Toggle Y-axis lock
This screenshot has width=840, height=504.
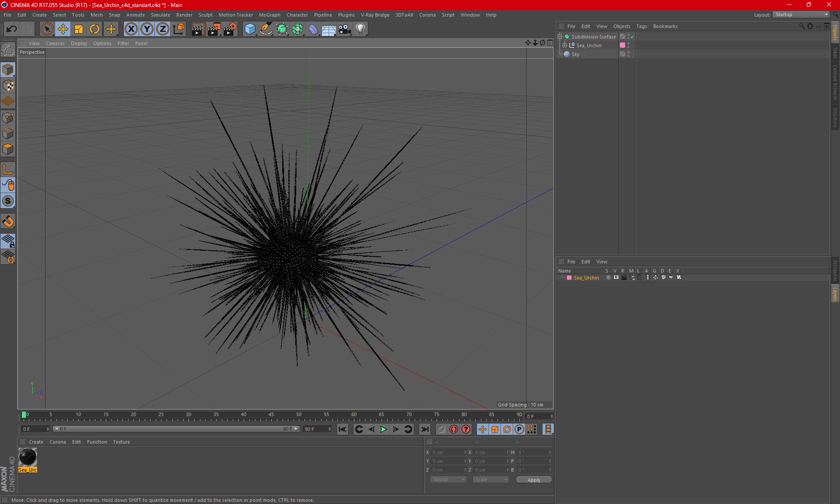click(147, 29)
